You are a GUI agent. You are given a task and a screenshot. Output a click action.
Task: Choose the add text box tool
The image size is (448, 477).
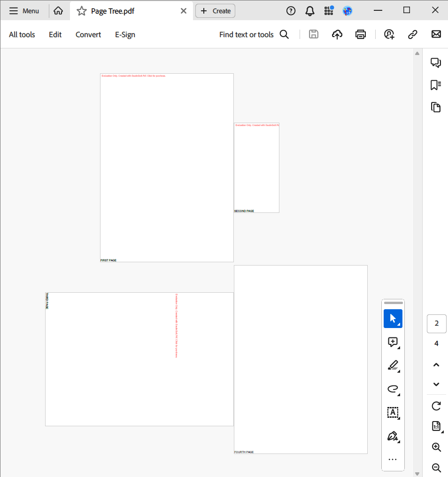point(393,413)
